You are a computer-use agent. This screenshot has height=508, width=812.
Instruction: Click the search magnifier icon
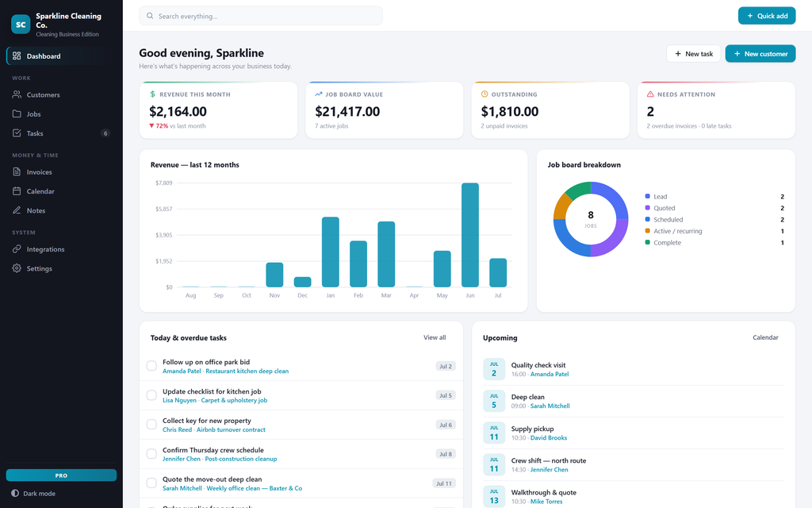click(x=150, y=16)
